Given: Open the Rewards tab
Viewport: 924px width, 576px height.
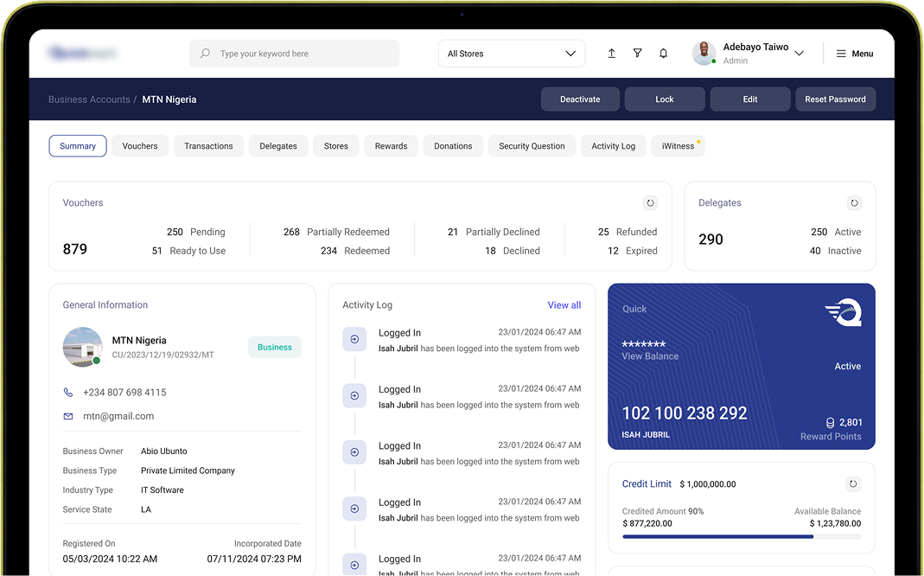Looking at the screenshot, I should click(392, 146).
